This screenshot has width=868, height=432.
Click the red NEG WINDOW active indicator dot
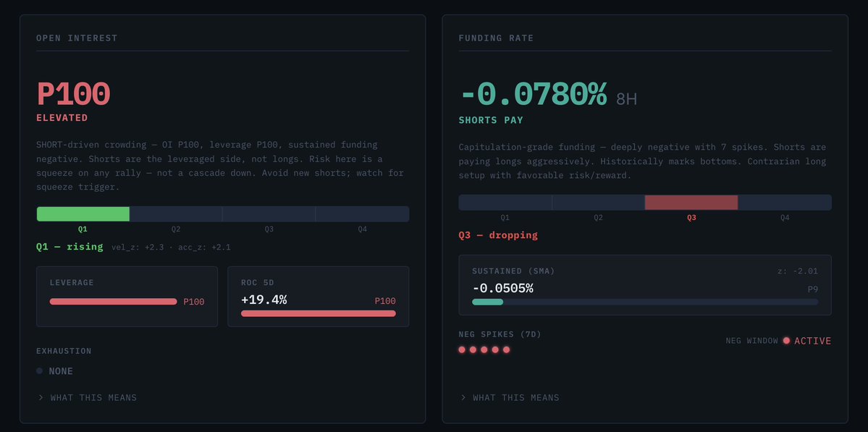pyautogui.click(x=786, y=341)
